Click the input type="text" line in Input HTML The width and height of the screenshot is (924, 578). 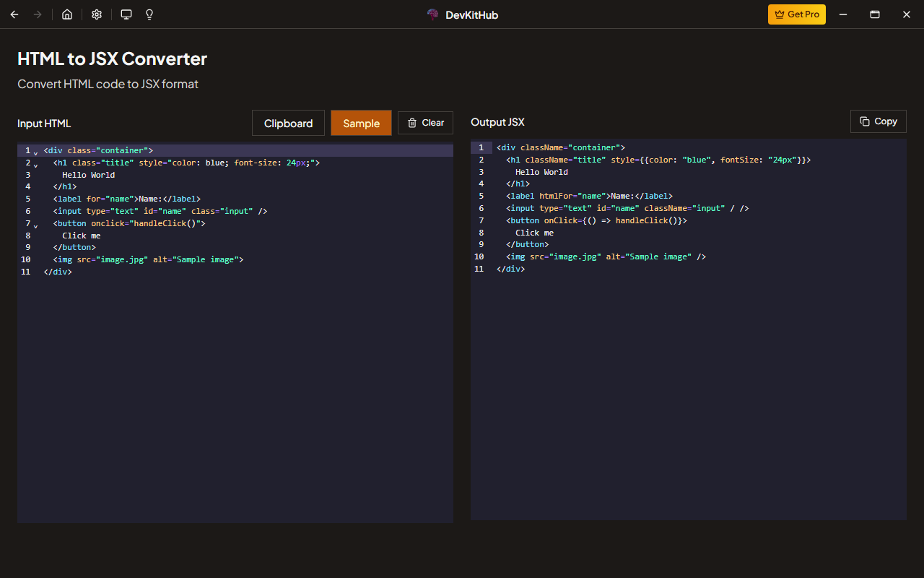160,211
